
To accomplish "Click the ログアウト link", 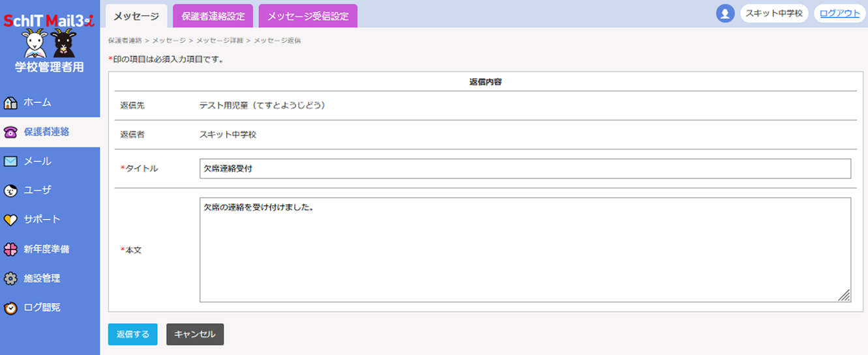I will tap(839, 14).
